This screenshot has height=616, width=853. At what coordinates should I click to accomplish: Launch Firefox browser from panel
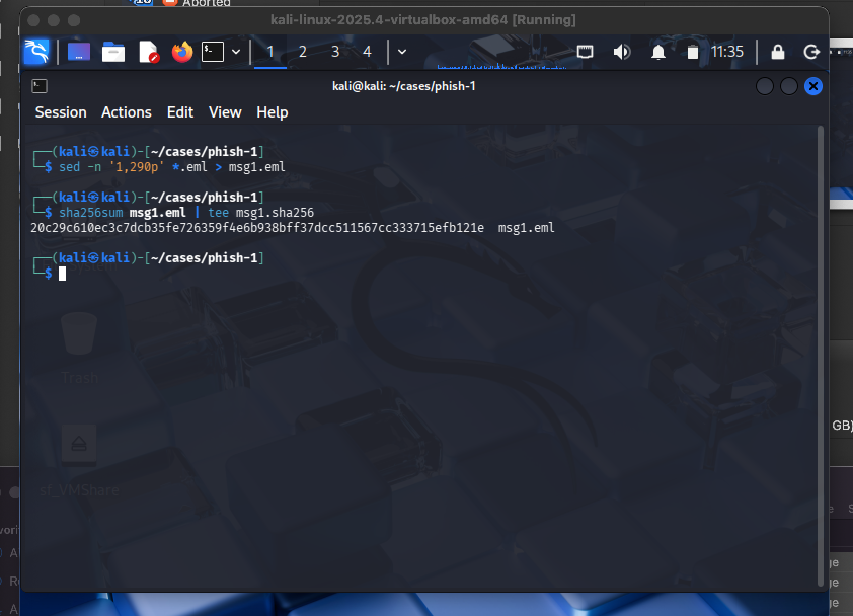182,52
